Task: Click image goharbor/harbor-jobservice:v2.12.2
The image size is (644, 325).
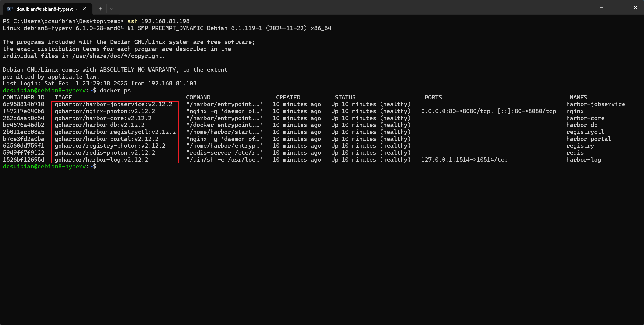Action: 114,104
